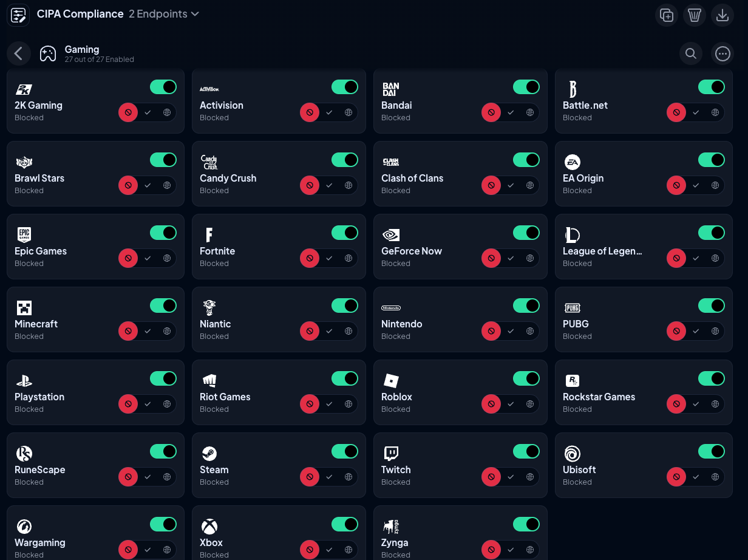The width and height of the screenshot is (748, 560).
Task: Click the Gaming category heading
Action: pyautogui.click(x=82, y=49)
